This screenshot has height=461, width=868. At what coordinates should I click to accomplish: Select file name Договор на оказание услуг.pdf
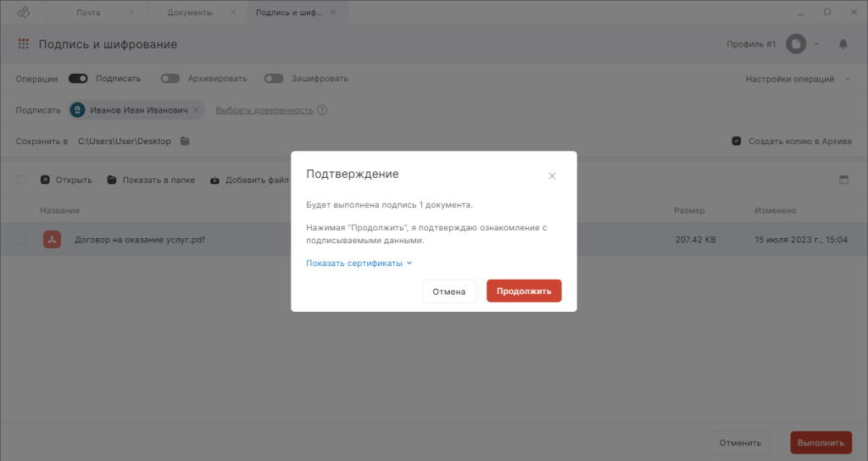[140, 240]
